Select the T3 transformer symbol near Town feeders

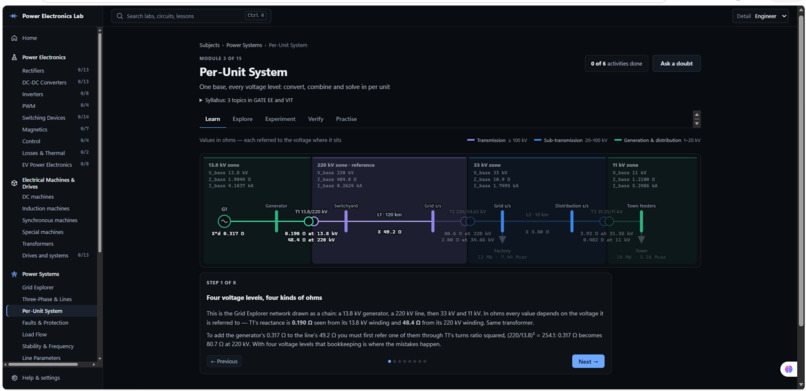tap(607, 221)
